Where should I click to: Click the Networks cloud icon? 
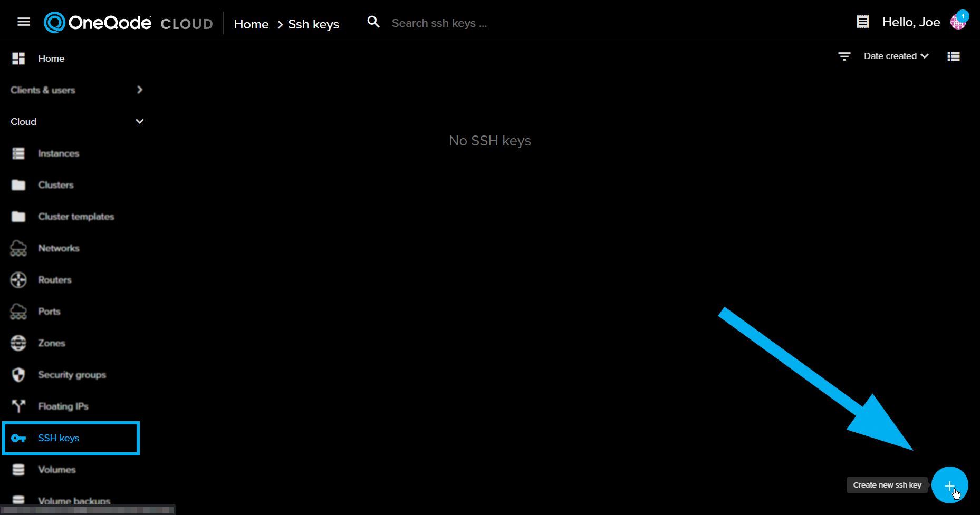click(x=18, y=248)
